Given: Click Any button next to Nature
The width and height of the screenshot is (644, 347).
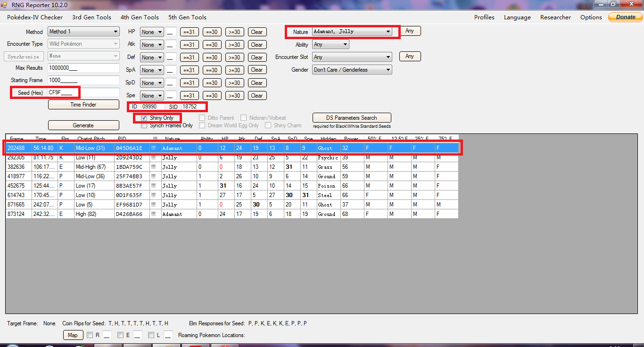Looking at the screenshot, I should 410,31.
